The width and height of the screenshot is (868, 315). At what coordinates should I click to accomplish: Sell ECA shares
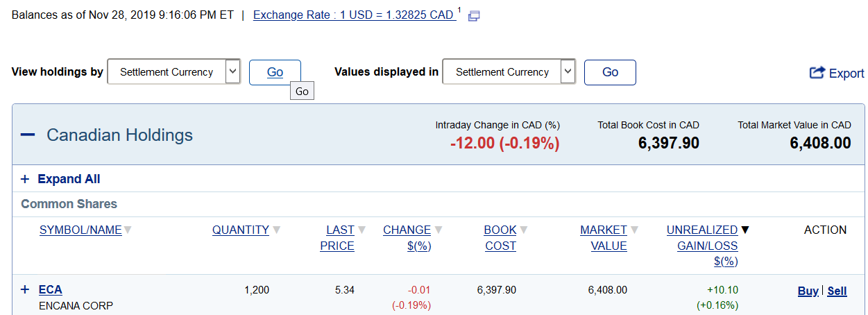click(837, 291)
